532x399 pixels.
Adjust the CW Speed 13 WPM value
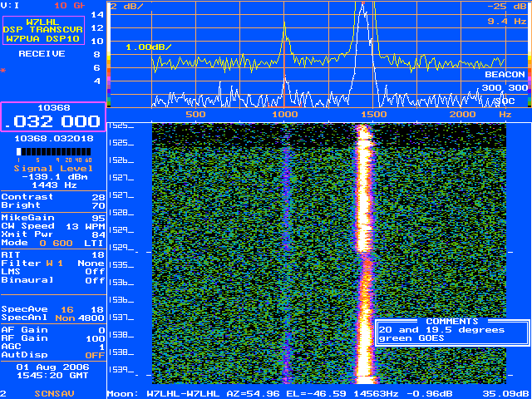52,226
